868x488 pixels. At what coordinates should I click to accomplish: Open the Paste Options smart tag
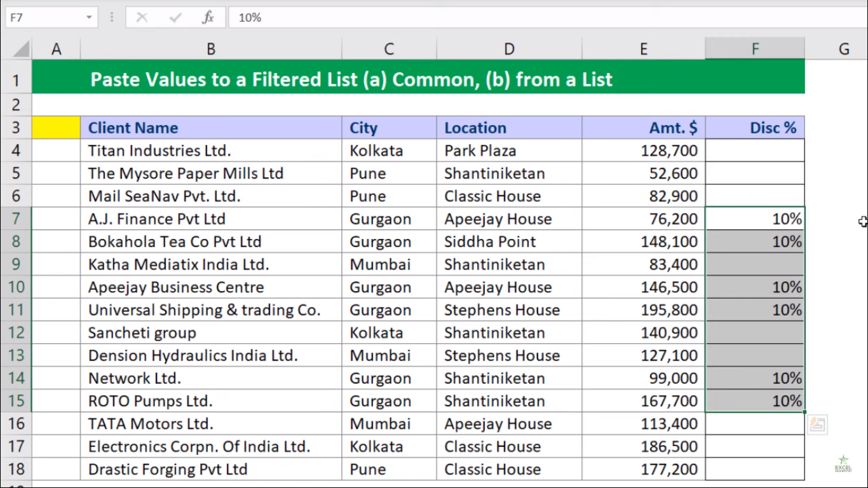[x=817, y=424]
